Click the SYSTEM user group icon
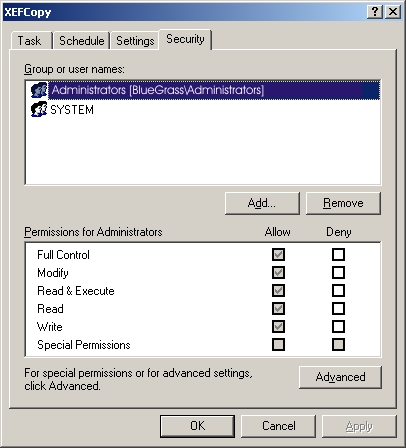406x448 pixels. [39, 109]
